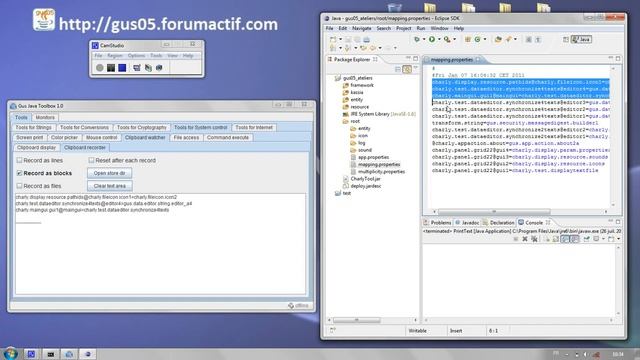Click the Console Remove Launch X icon
The image size is (640, 360).
(x=525, y=239)
